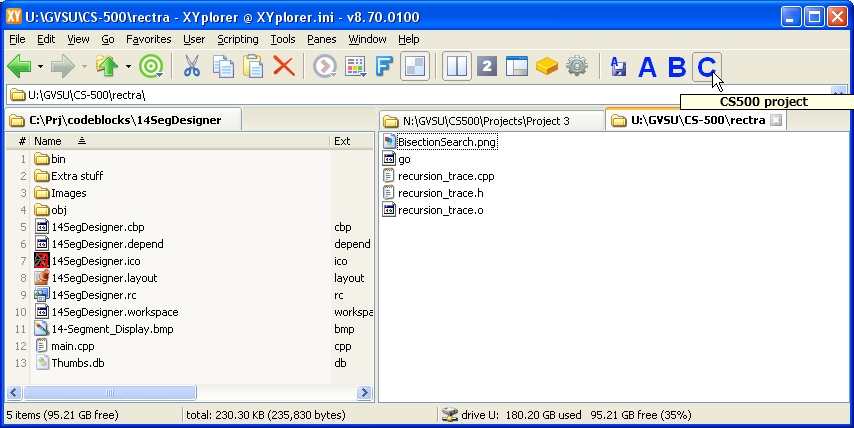Click the red Delete X icon
854x428 pixels.
[284, 67]
